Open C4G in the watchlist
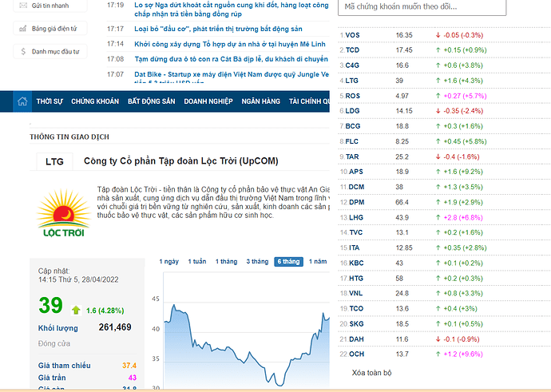Image resolution: width=551 pixels, height=392 pixels. pyautogui.click(x=352, y=65)
